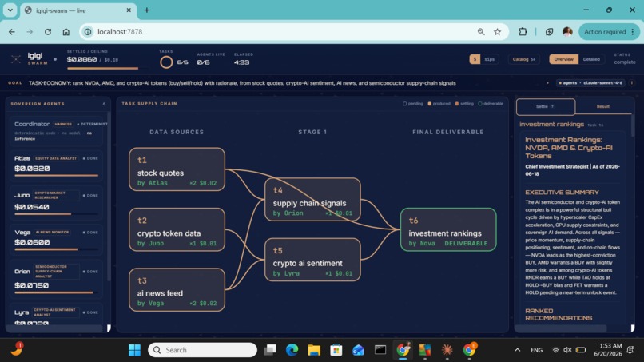Click the agents claude-sonnet model badge
644x362 pixels.
point(590,82)
